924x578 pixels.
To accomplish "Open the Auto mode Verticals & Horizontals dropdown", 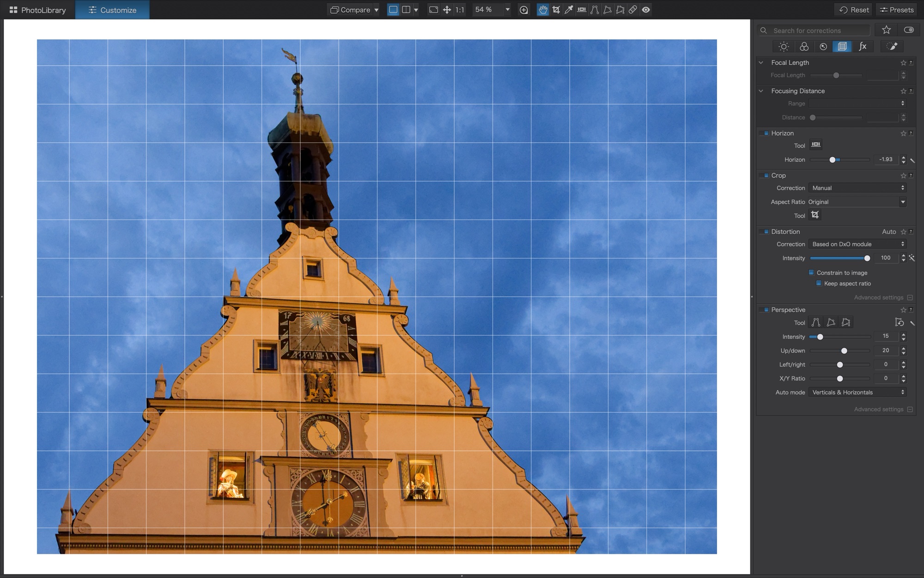I will (857, 392).
